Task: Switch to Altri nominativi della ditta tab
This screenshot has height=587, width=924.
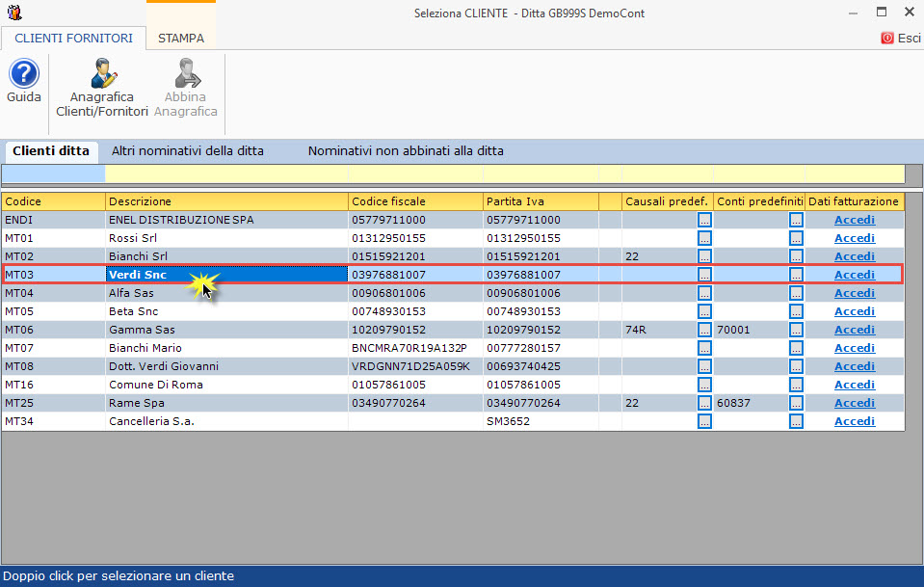Action: coord(188,151)
